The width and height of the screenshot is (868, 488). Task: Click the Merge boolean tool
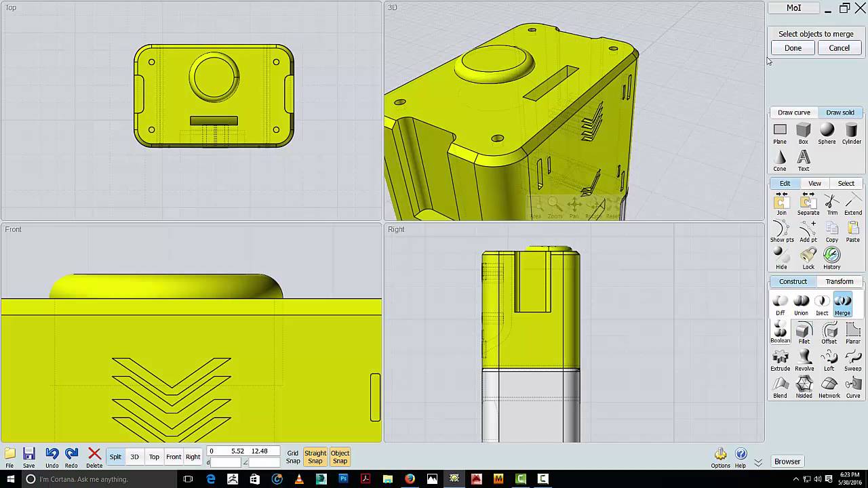[x=842, y=304]
